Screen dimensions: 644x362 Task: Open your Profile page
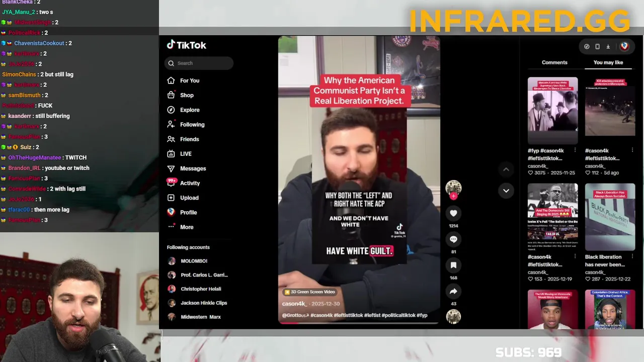(x=188, y=212)
